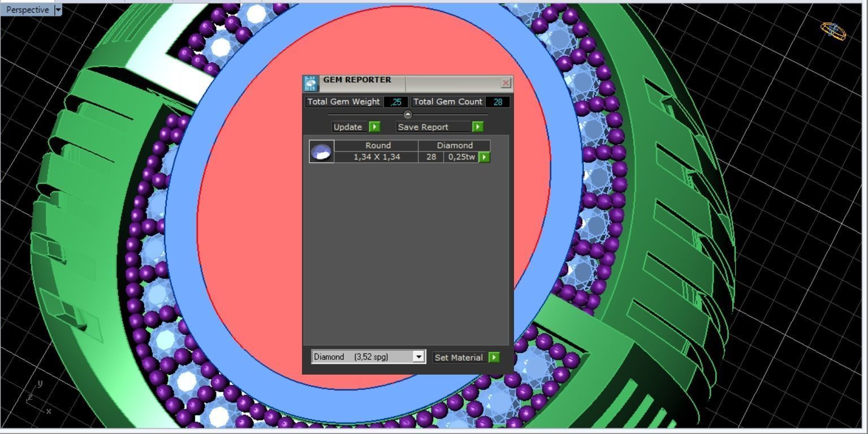Click the Set Material label
The width and height of the screenshot is (868, 434).
pos(459,357)
